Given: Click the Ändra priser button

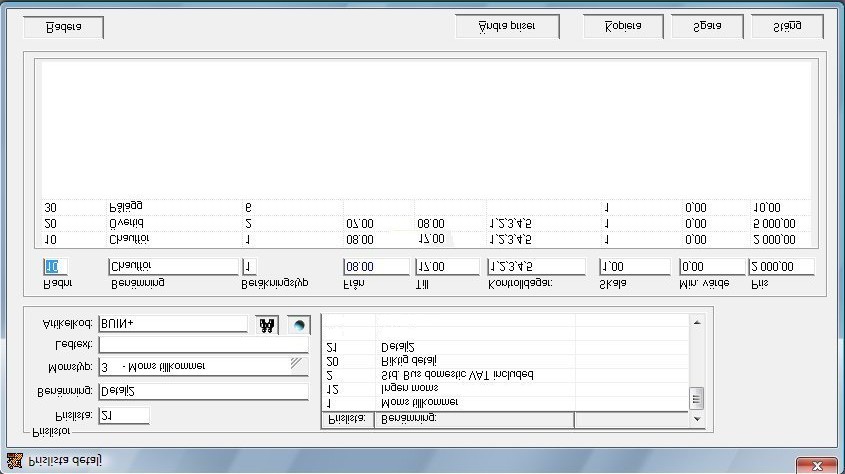Looking at the screenshot, I should (x=507, y=26).
